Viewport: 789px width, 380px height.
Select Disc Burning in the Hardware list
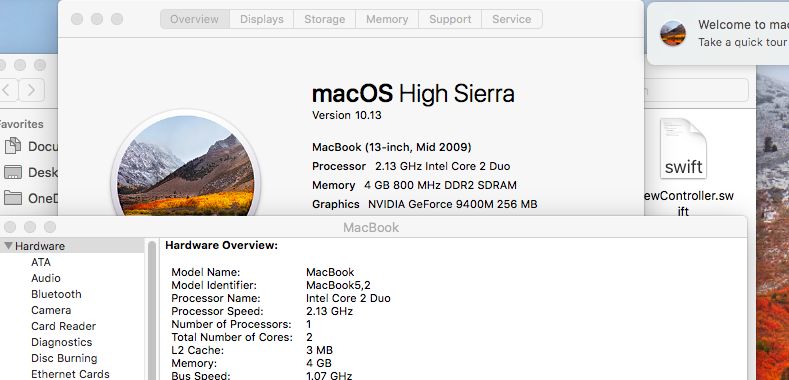pos(64,358)
